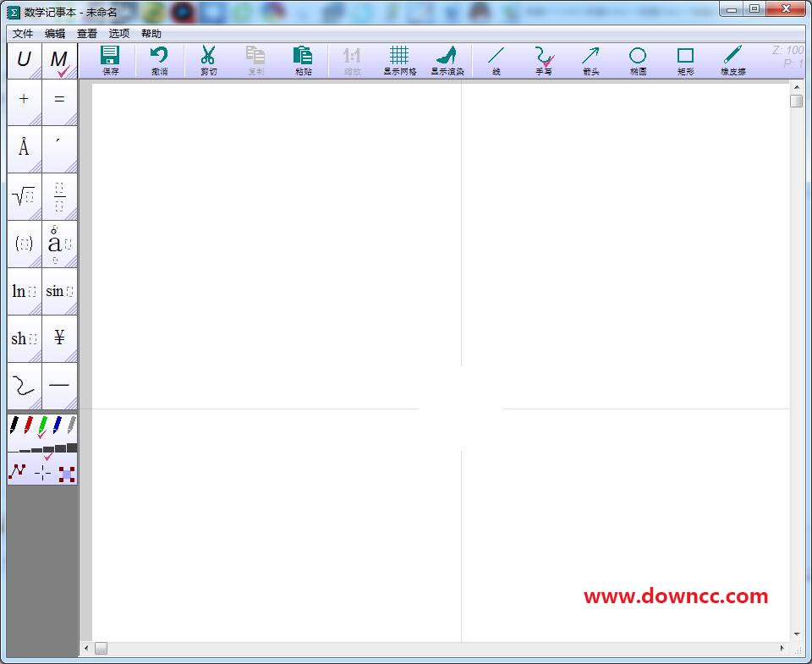Click the horizontal scrollbar left arrow
812x664 pixels.
point(85,649)
